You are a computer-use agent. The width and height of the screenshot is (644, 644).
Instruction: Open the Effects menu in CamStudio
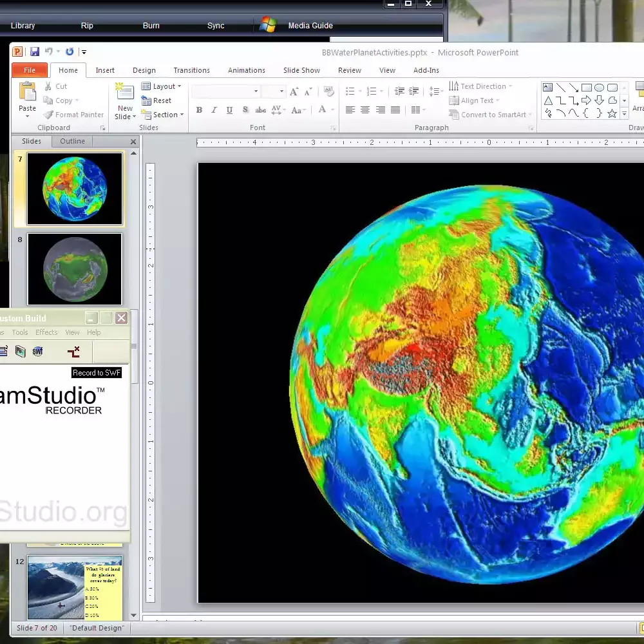coord(46,332)
